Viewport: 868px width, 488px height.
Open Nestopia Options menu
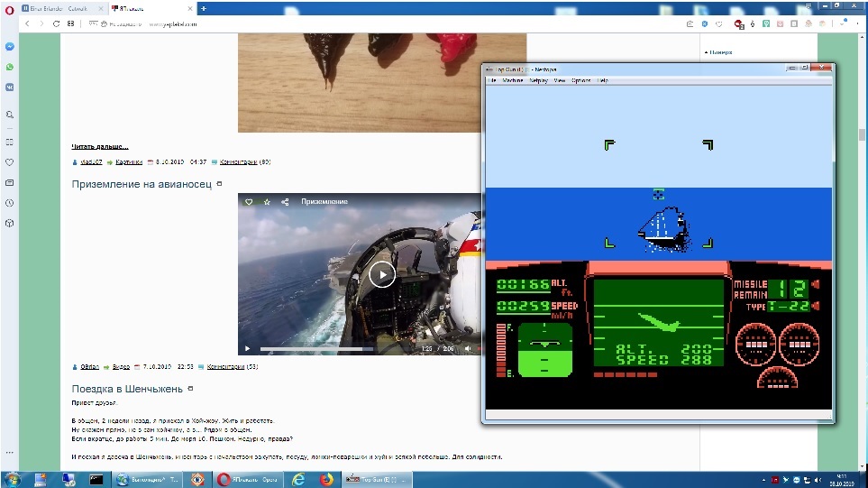tap(580, 81)
